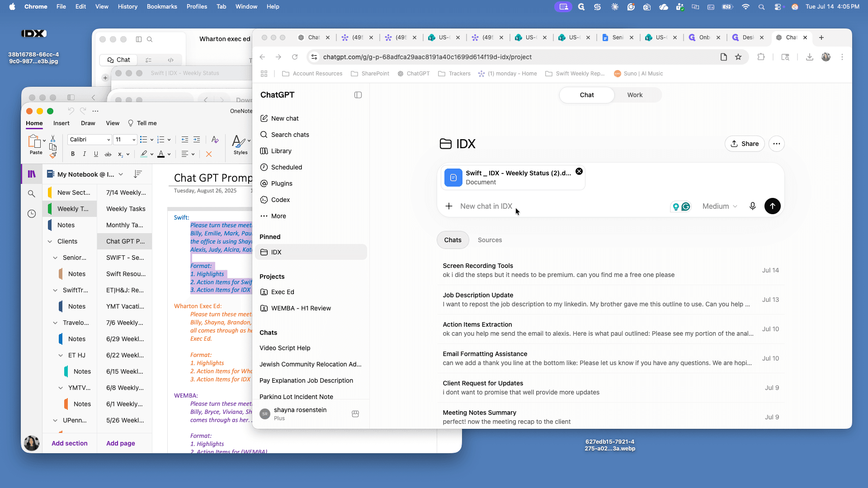868x488 pixels.
Task: Collapse the UPenn... section group
Action: pos(55,420)
